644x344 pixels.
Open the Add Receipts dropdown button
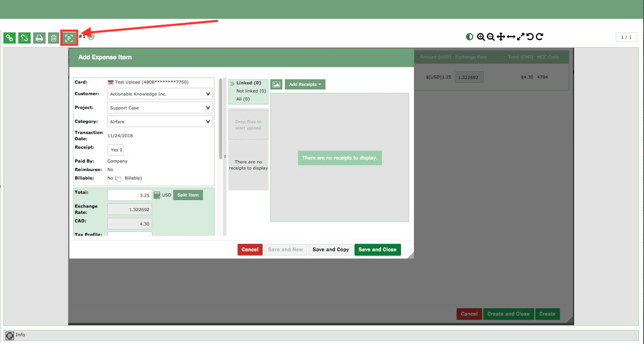coord(305,84)
